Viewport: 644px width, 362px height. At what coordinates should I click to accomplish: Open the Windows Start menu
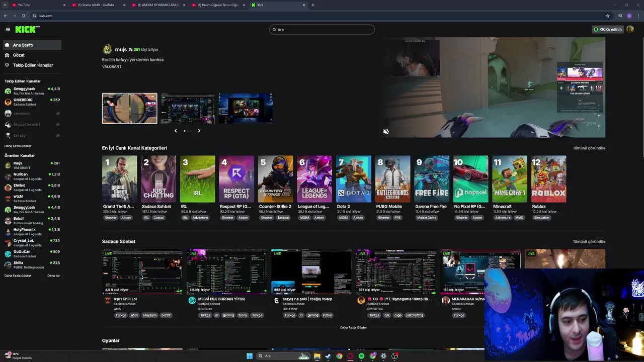250,356
